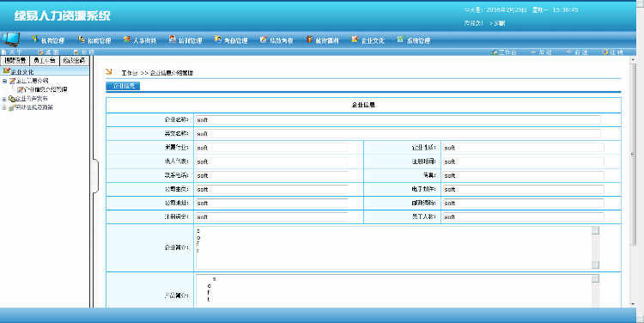Click the 邮政编码 input field
Screen dimensions: 644x323
[x=523, y=203]
